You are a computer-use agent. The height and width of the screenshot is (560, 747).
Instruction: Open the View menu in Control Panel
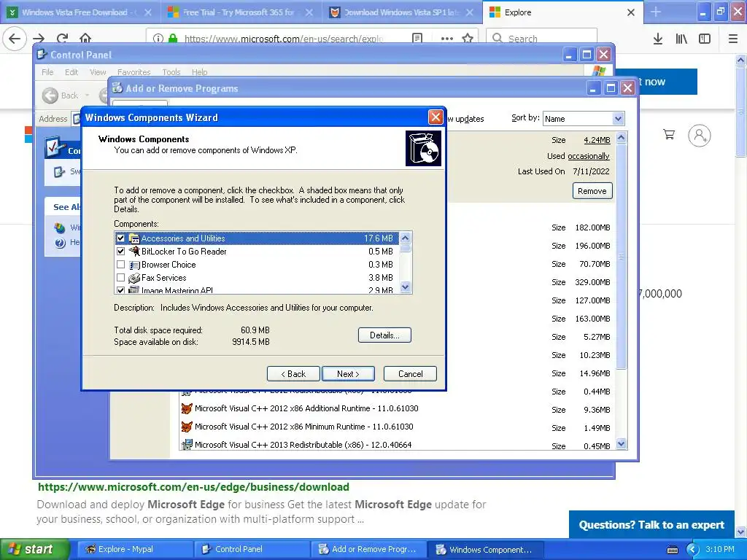98,72
